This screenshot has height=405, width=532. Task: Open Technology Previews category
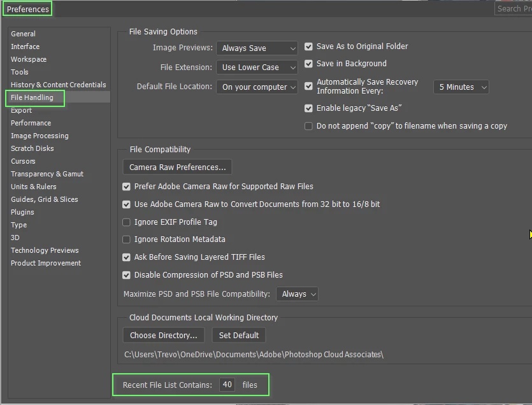pos(45,250)
